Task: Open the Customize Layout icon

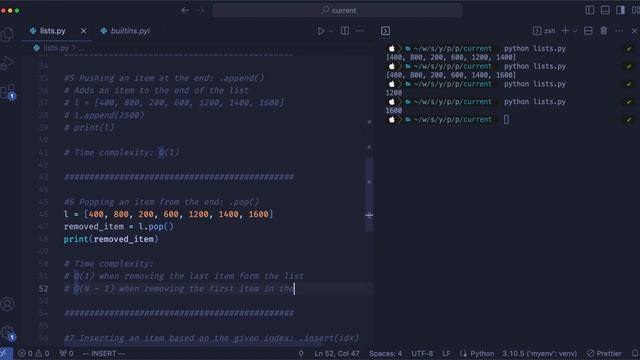Action: point(636,10)
